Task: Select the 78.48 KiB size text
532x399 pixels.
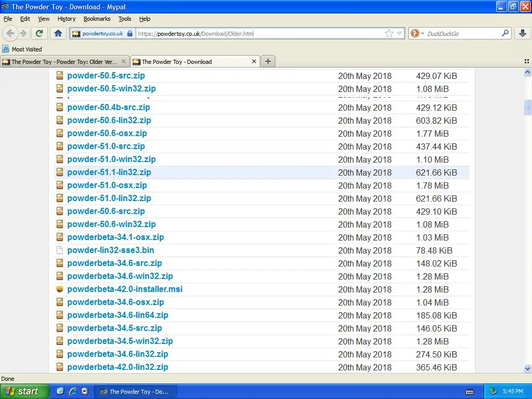Action: click(x=434, y=250)
